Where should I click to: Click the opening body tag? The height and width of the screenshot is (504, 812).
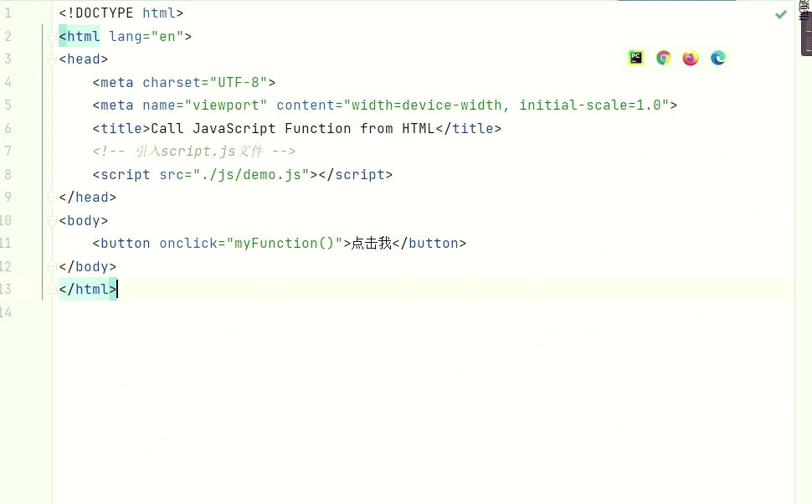pos(84,221)
